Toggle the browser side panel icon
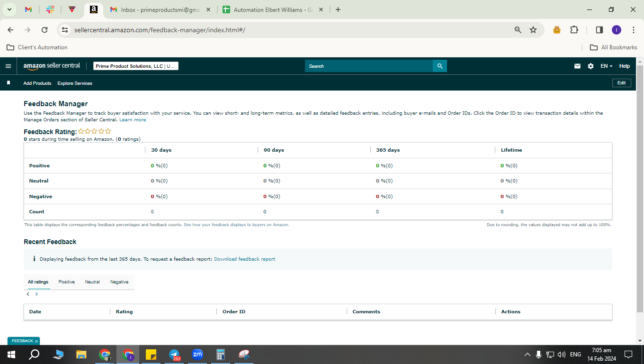 (x=599, y=30)
